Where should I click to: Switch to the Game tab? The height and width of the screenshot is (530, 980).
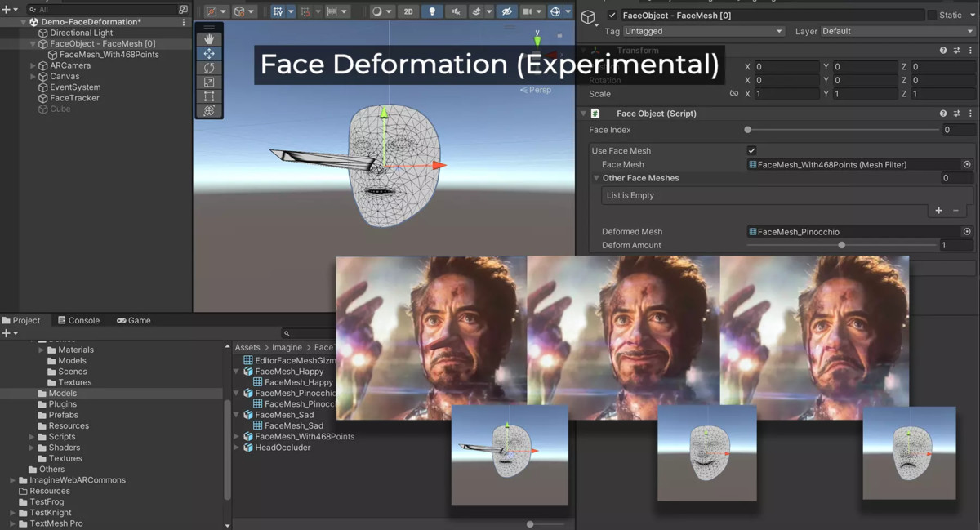click(x=133, y=320)
